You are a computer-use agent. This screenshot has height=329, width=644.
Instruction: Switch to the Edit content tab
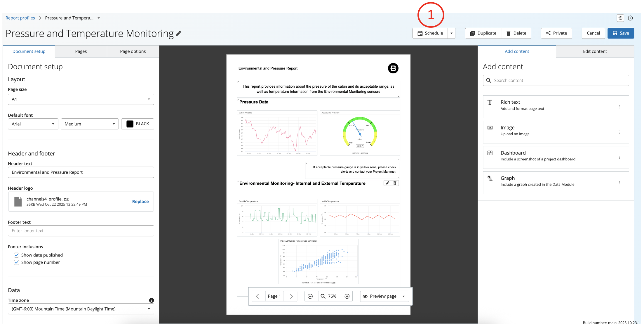click(595, 51)
